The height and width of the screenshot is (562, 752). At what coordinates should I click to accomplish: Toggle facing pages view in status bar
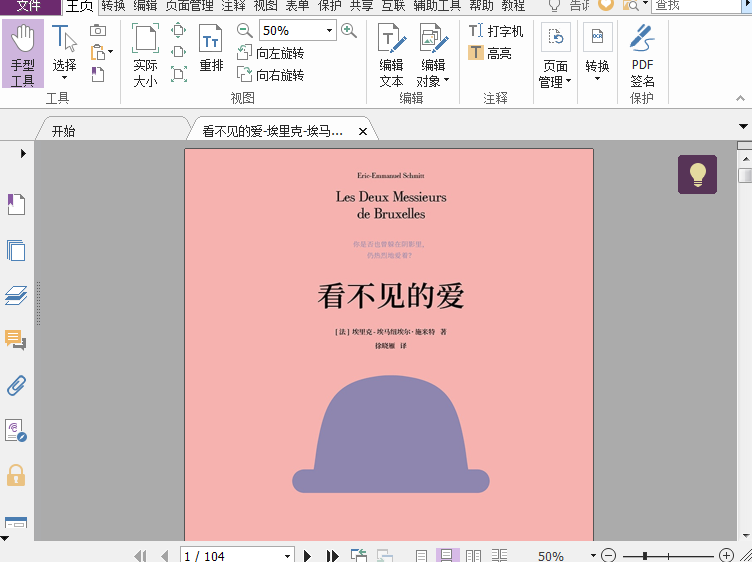pyautogui.click(x=473, y=556)
